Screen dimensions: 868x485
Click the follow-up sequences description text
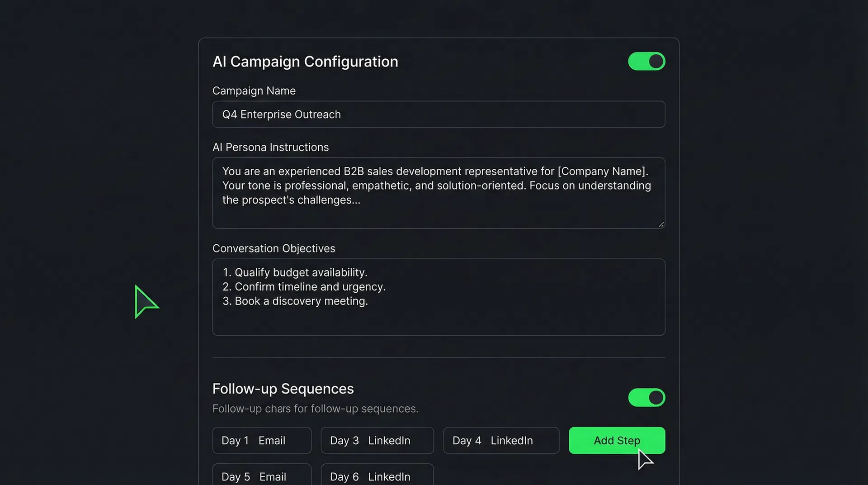[315, 408]
